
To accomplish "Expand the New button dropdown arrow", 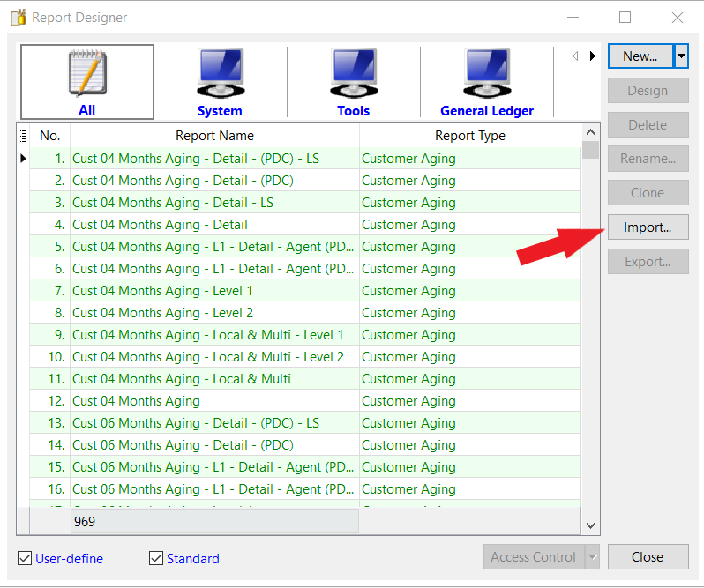I will click(681, 56).
